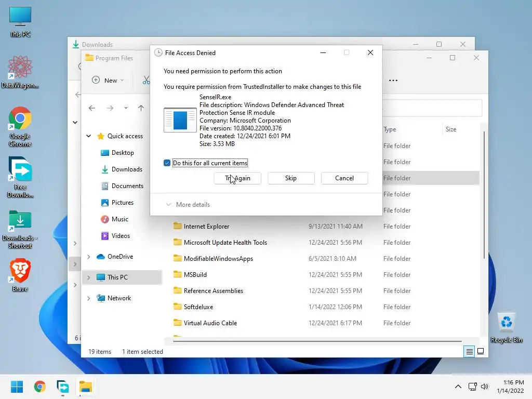Open the Recycle Bin
532x399 pixels.
tap(506, 327)
